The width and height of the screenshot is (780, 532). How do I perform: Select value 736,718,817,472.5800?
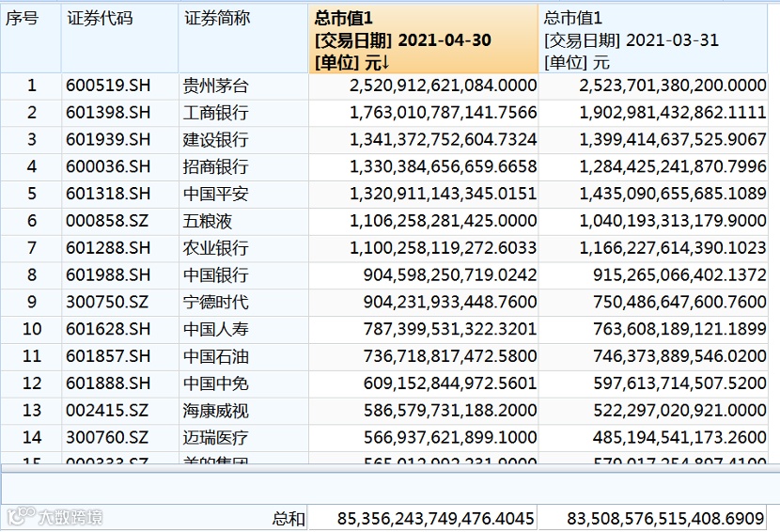click(450, 356)
